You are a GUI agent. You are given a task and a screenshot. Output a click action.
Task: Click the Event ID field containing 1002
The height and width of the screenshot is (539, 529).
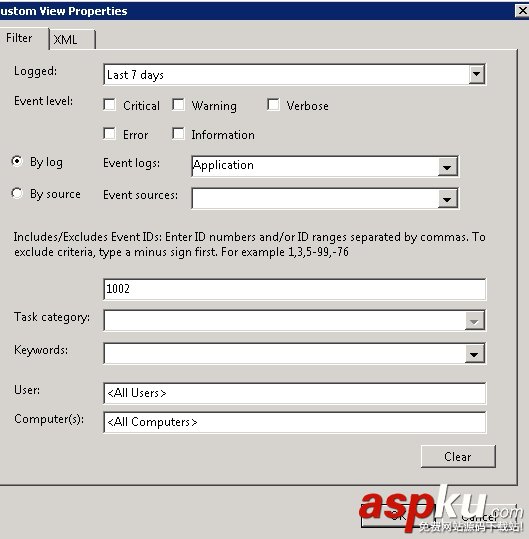click(295, 289)
